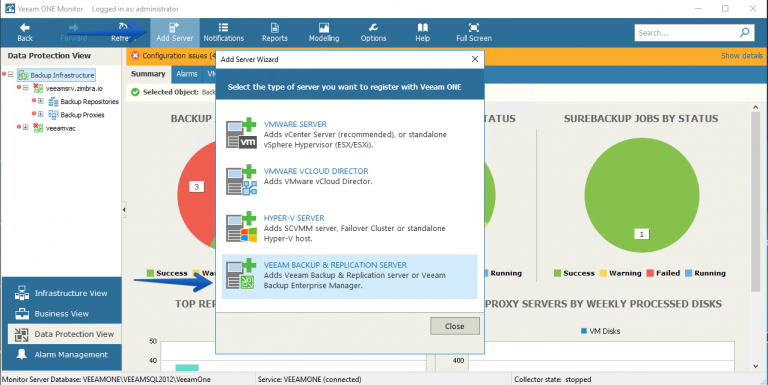Click the Close button in wizard
The width and height of the screenshot is (768, 385).
[x=455, y=326]
